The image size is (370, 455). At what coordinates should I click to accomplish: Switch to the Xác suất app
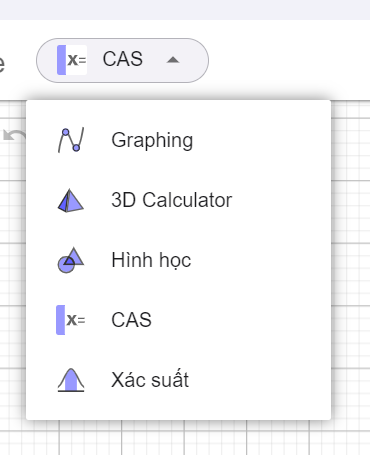[178, 380]
